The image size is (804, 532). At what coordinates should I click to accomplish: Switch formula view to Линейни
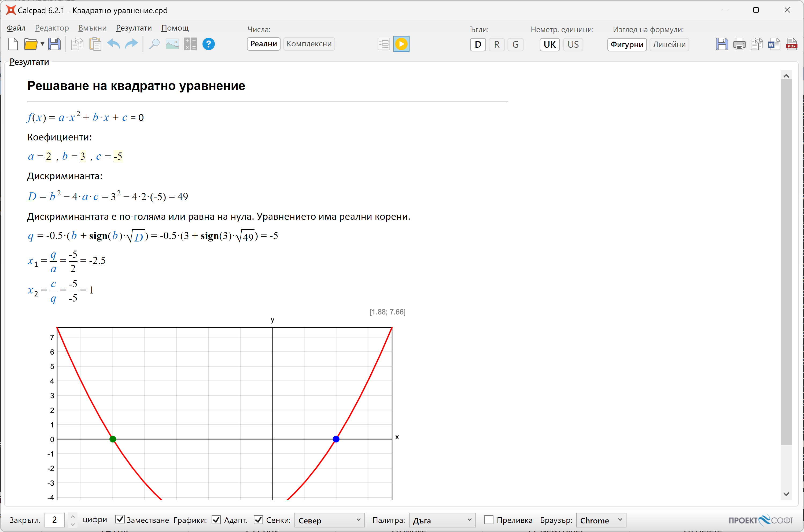(669, 44)
